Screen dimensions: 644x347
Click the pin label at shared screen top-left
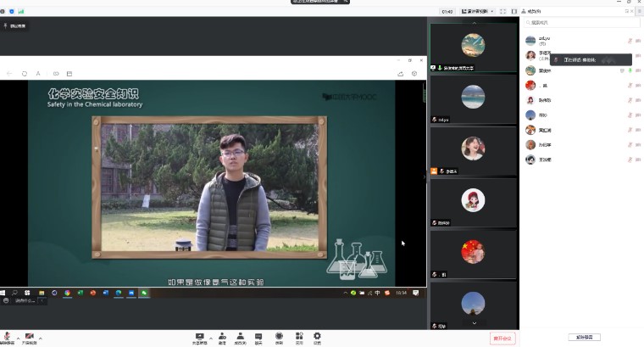[14, 26]
